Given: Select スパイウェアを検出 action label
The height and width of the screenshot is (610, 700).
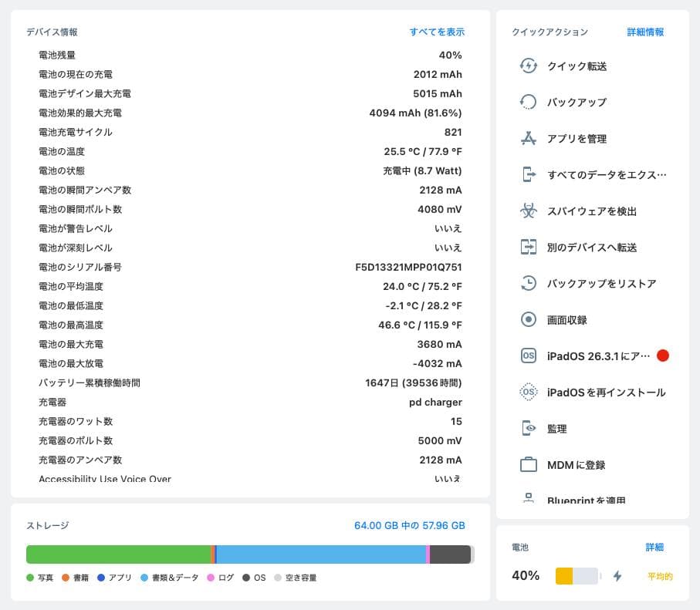Looking at the screenshot, I should [592, 211].
